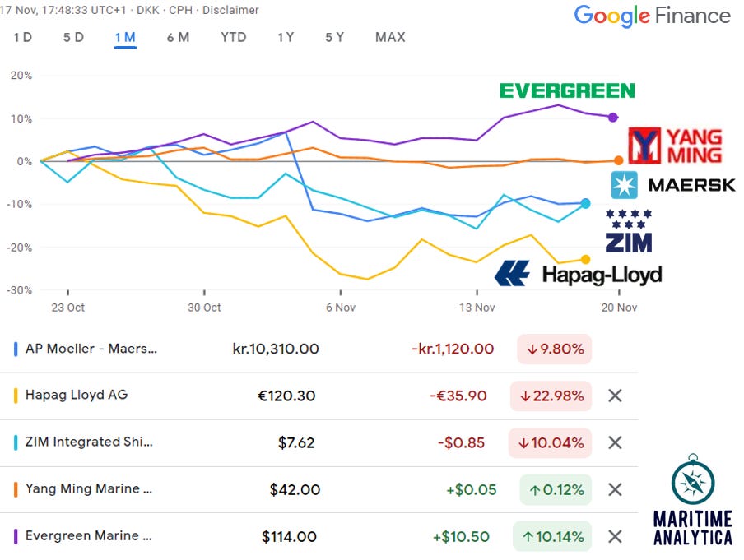Click the cyan swatch beside ZIM Integrated

16,442
